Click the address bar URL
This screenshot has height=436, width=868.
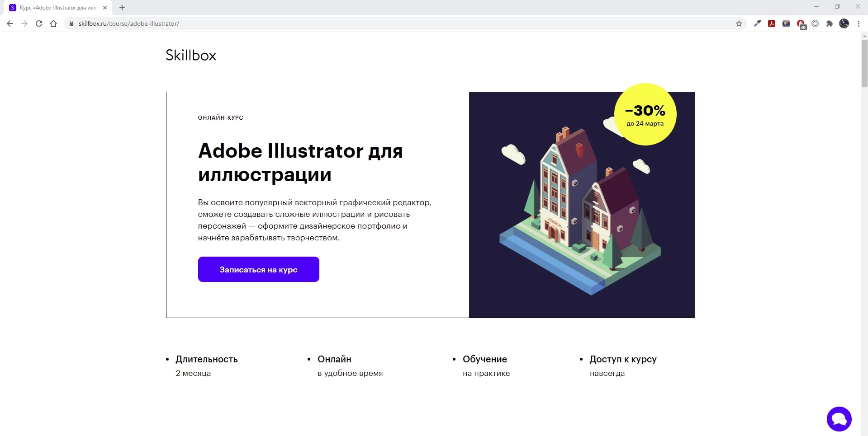coord(129,23)
